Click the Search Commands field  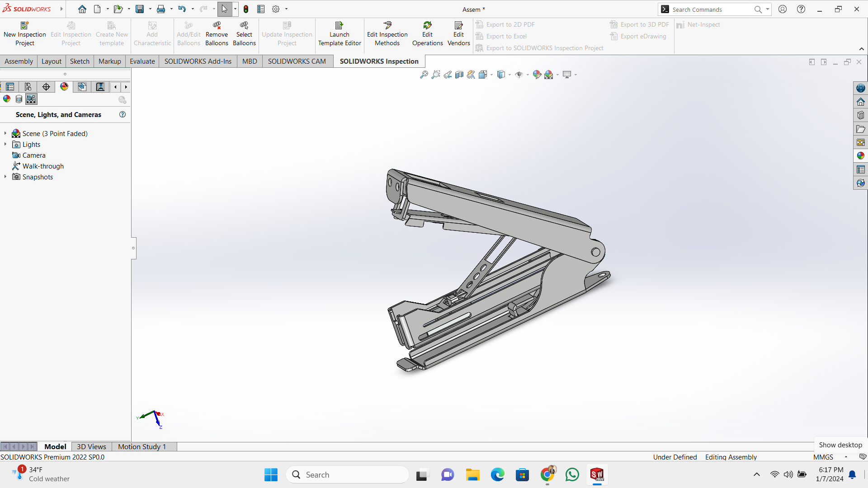(x=712, y=9)
